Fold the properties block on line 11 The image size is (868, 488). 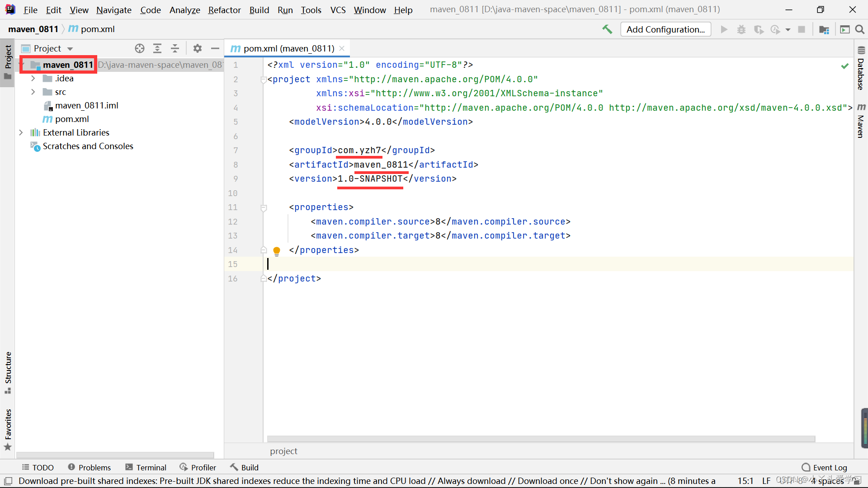click(263, 208)
